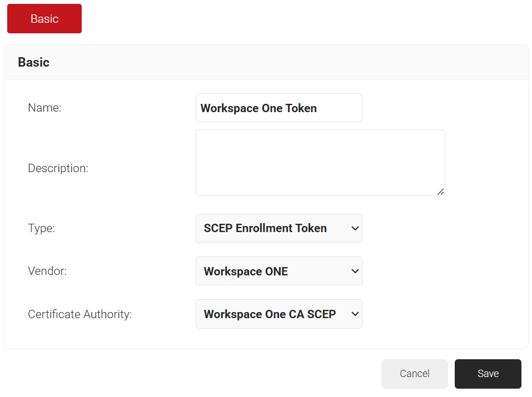
Task: Click the Certificate Authority: field label
Action: click(79, 314)
